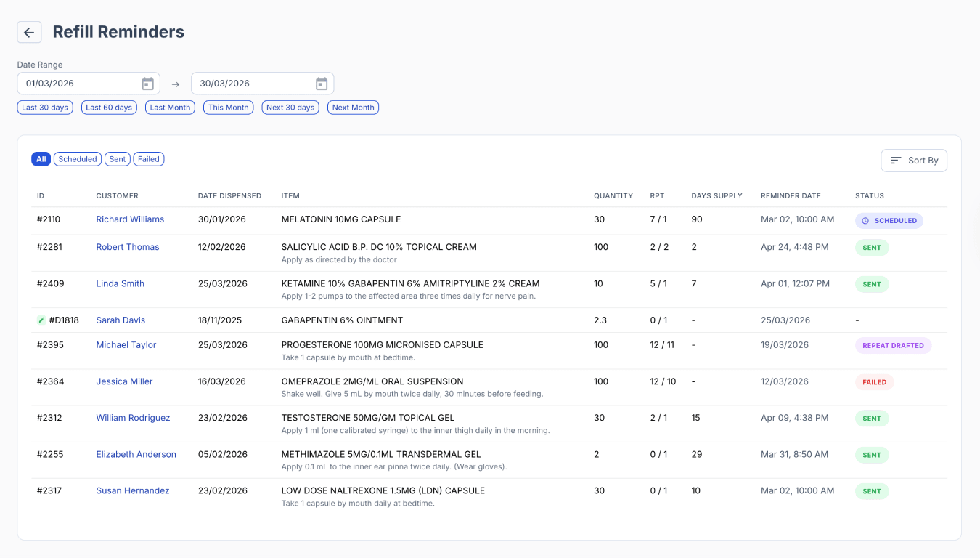Filter reminders by Scheduled
980x558 pixels.
pyautogui.click(x=78, y=159)
